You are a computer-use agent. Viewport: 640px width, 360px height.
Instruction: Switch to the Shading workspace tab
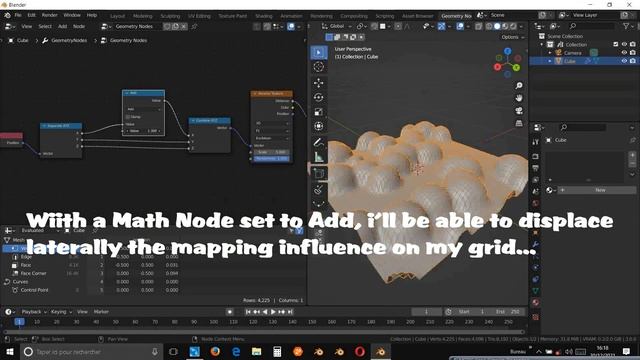264,16
